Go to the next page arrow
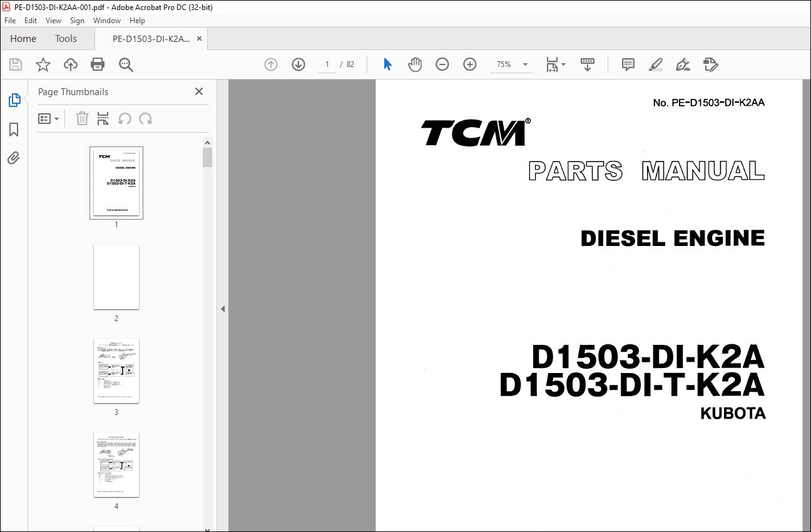 298,64
